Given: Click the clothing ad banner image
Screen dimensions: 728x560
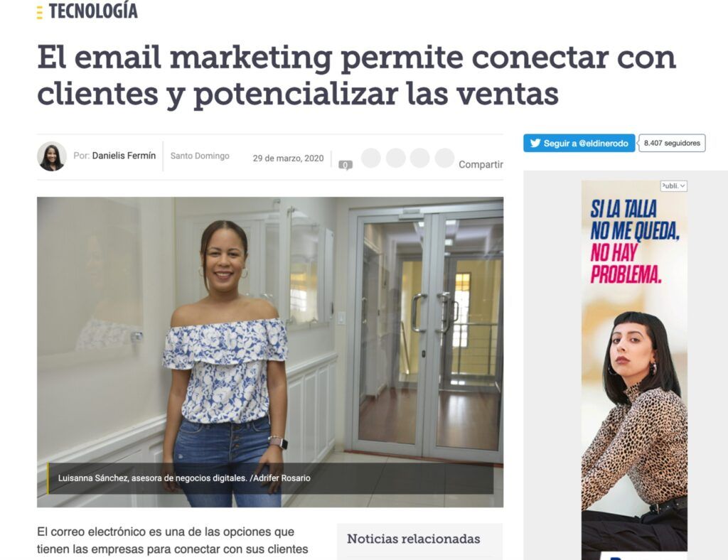Looking at the screenshot, I should pyautogui.click(x=634, y=370).
